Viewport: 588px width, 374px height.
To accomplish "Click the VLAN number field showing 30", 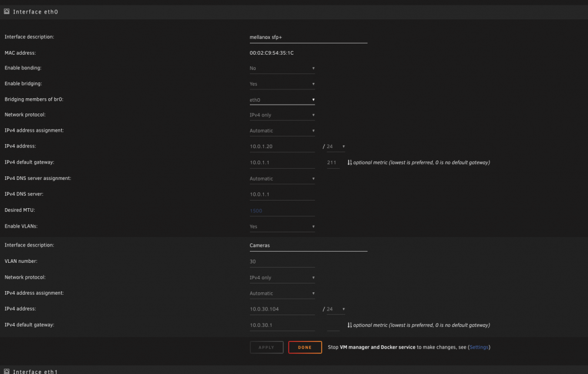I will coord(282,262).
